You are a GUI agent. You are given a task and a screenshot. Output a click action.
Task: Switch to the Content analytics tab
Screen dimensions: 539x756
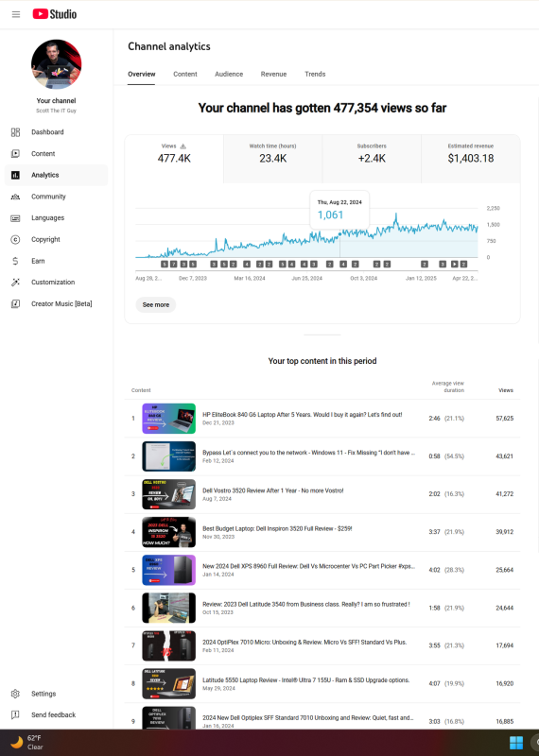185,75
